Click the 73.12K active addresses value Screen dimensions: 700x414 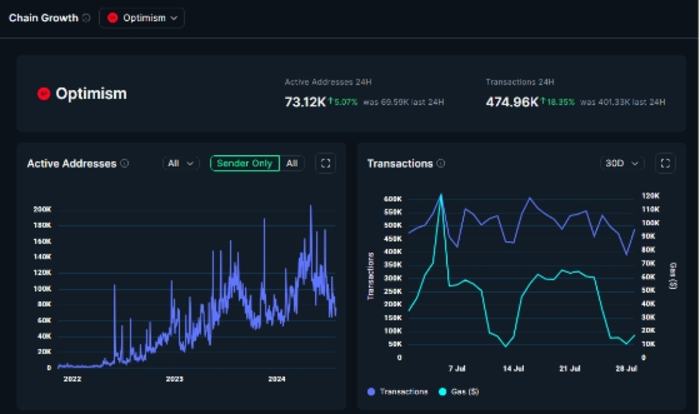coord(305,102)
